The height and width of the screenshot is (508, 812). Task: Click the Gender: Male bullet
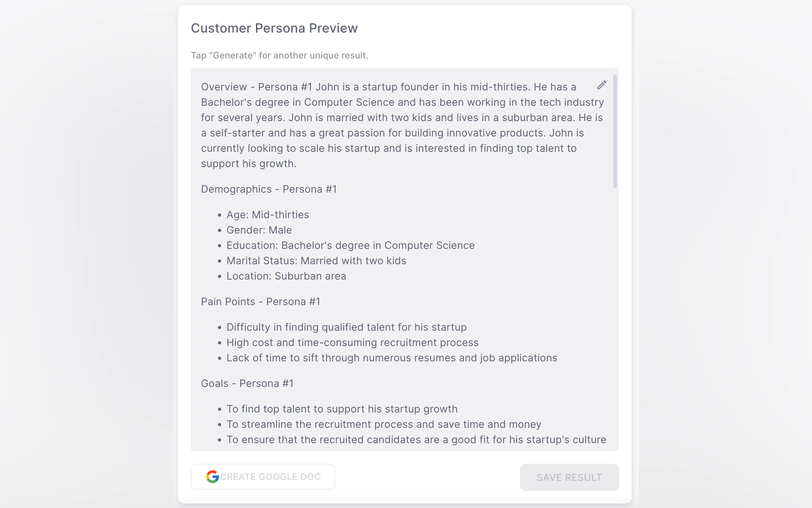[259, 230]
